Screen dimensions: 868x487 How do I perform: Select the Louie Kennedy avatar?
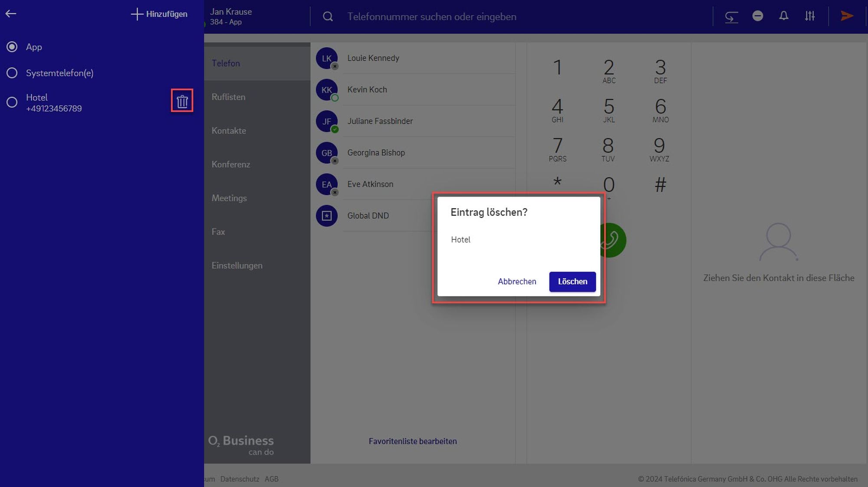[x=327, y=58]
